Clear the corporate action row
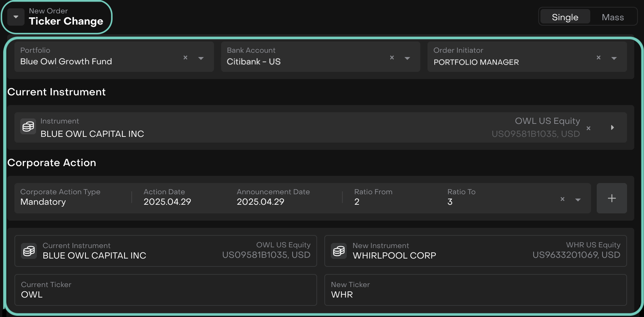The width and height of the screenshot is (644, 317). (x=562, y=199)
